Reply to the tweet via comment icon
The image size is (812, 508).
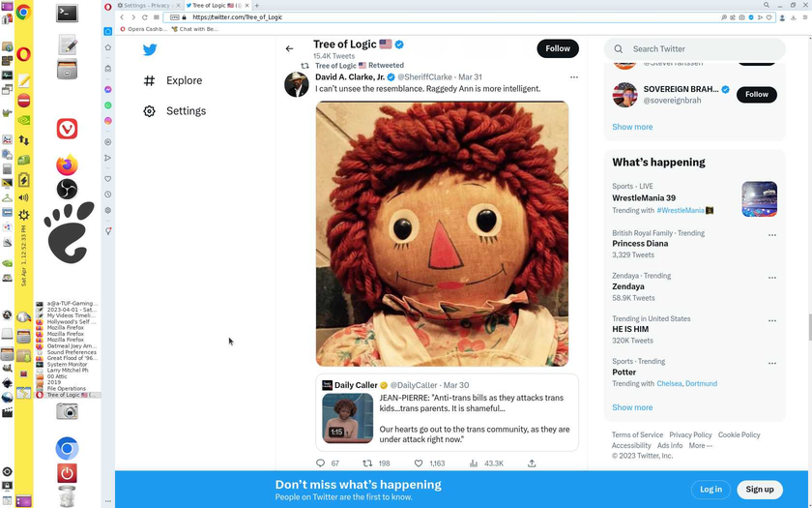(x=321, y=463)
